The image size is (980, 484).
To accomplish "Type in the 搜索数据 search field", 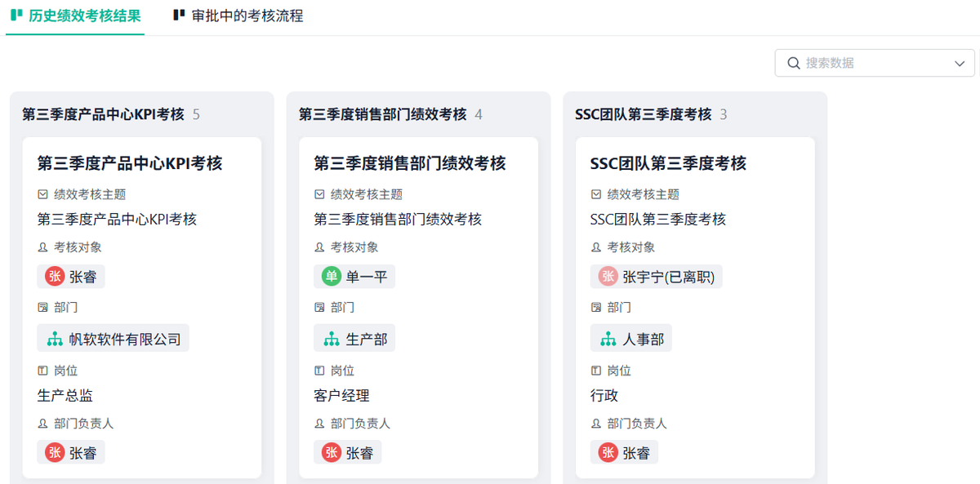I will point(874,64).
